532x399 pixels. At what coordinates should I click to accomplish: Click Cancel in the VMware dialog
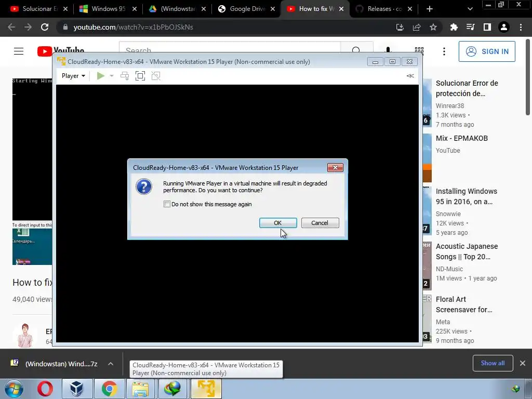tap(320, 223)
